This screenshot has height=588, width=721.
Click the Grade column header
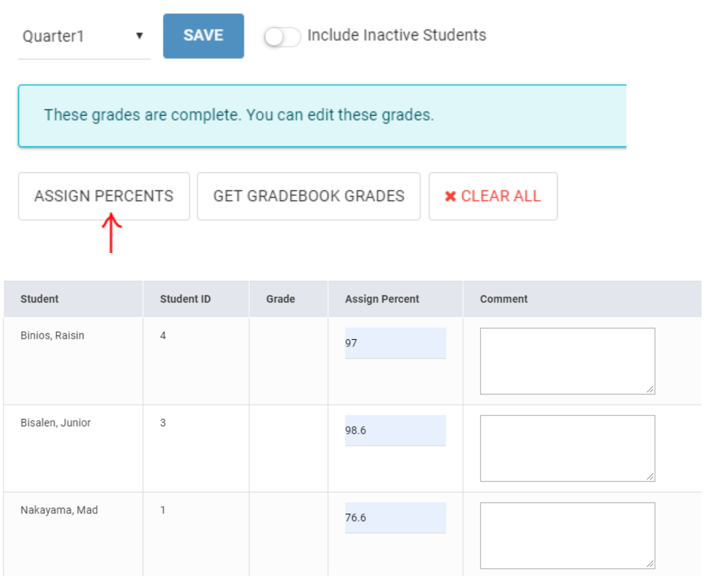click(x=281, y=299)
